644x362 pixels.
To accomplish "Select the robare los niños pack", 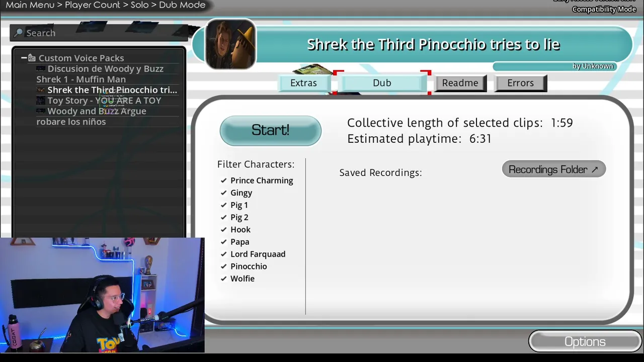I will point(71,122).
